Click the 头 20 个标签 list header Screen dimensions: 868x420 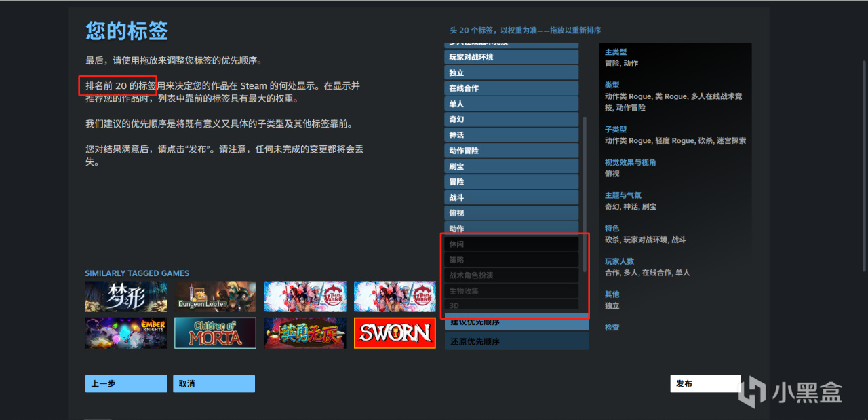click(526, 31)
